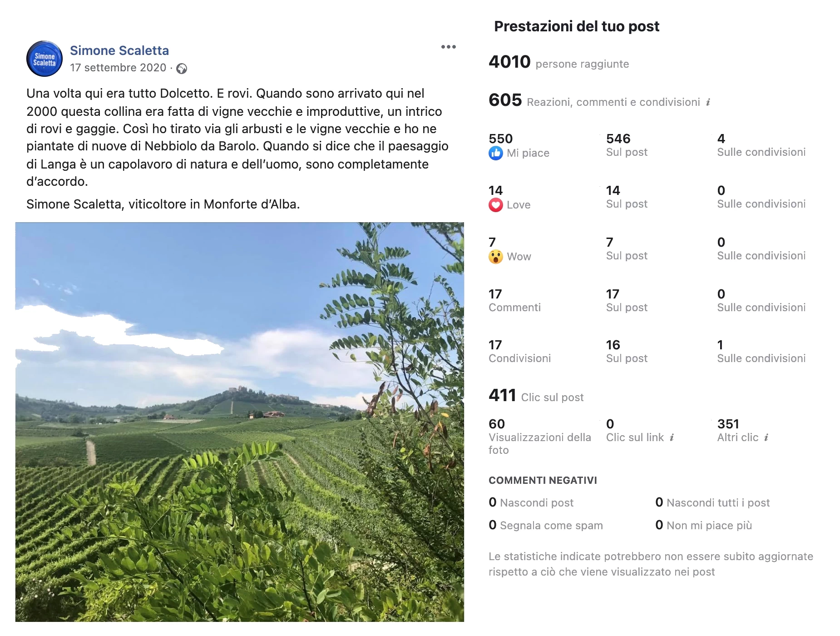
Task: Click info icon beside Altri clic
Action: point(766,437)
